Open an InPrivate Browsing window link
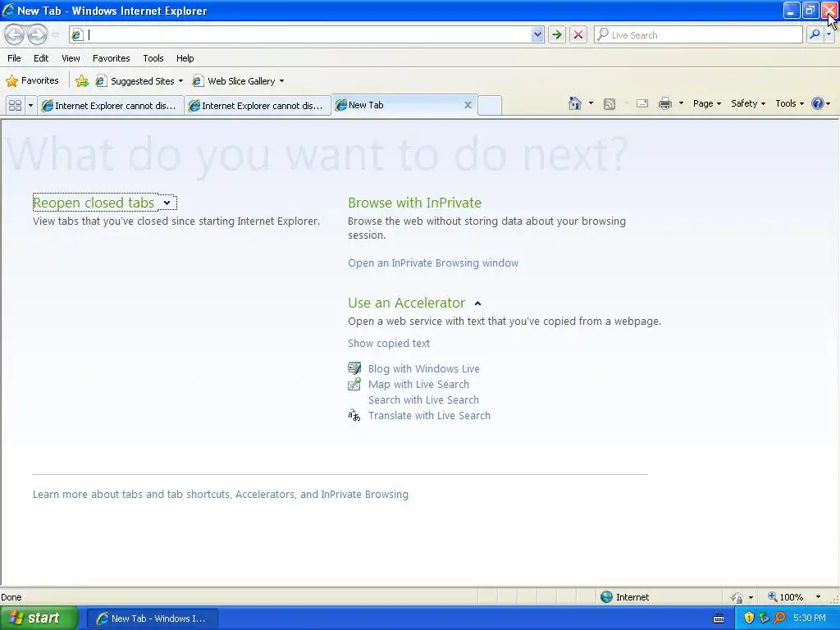840x630 pixels. click(x=433, y=263)
